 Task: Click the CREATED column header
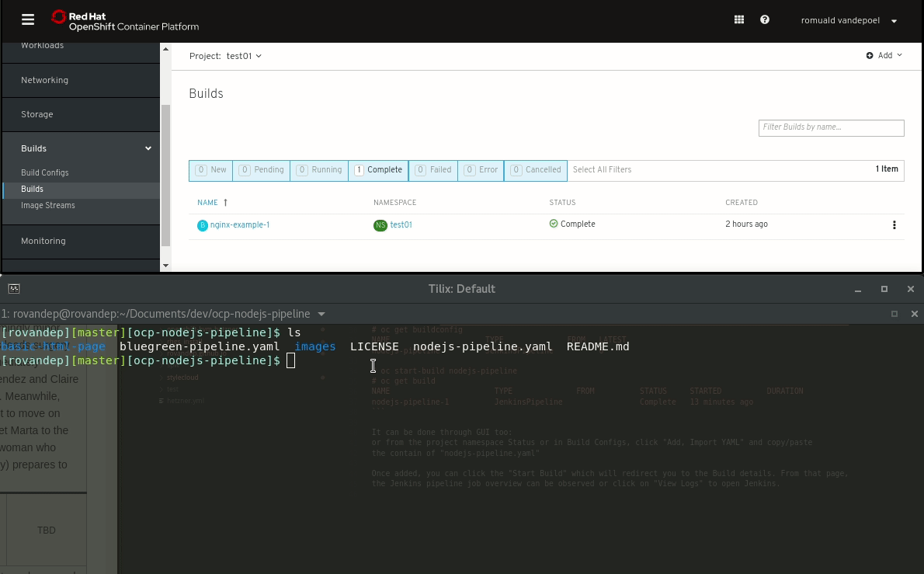tap(742, 203)
